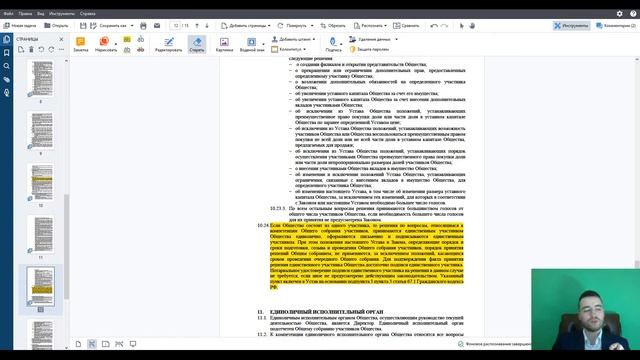The image size is (640, 360).
Task: Switch to full screen view icon
Action: pos(133,344)
